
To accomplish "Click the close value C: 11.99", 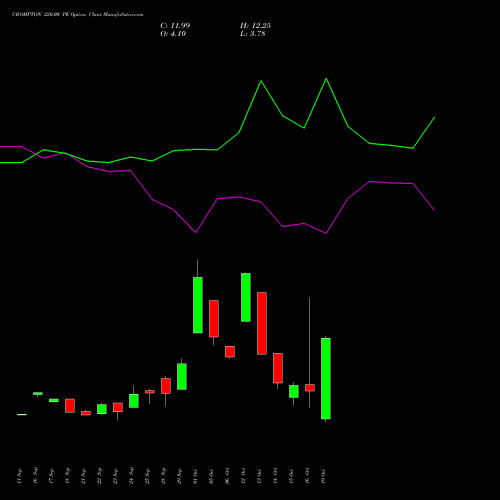I will coord(175,26).
